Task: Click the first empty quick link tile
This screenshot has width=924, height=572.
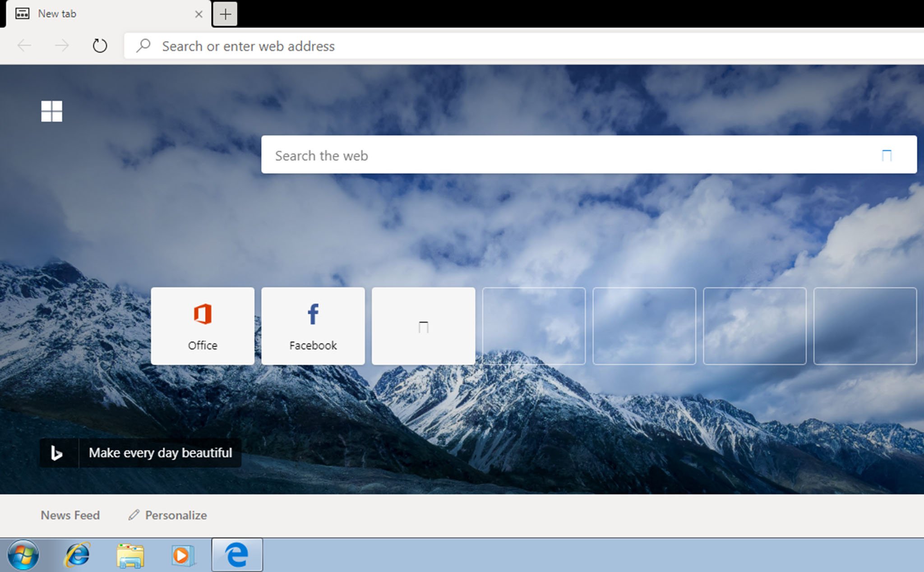Action: click(534, 326)
